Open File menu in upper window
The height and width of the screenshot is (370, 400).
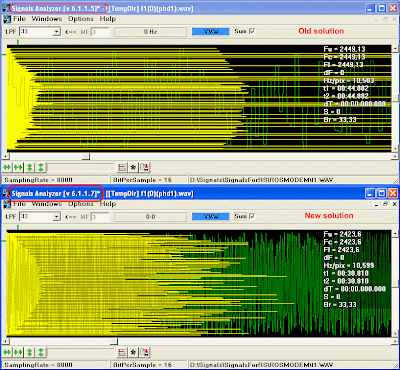tap(19, 19)
